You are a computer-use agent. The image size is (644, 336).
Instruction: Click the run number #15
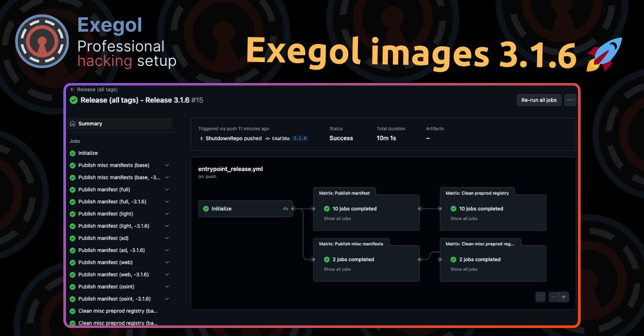click(x=197, y=100)
